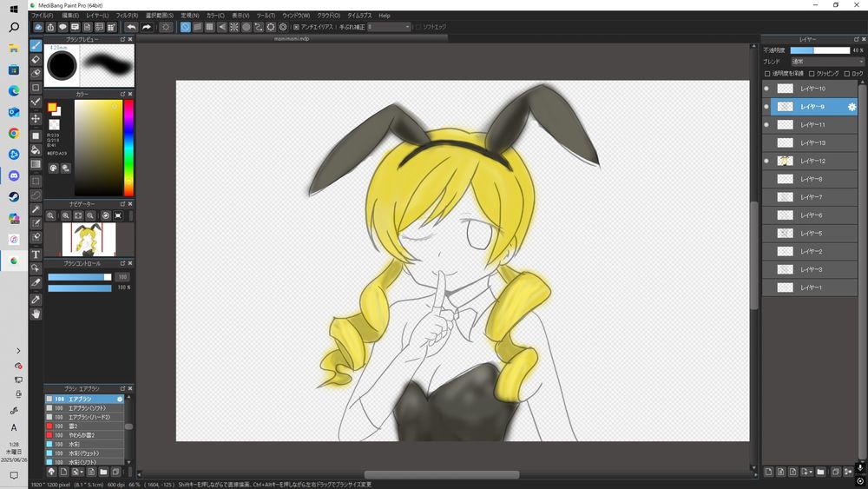Open the レイヤー(L) menu
Image resolution: width=868 pixels, height=489 pixels.
[98, 16]
